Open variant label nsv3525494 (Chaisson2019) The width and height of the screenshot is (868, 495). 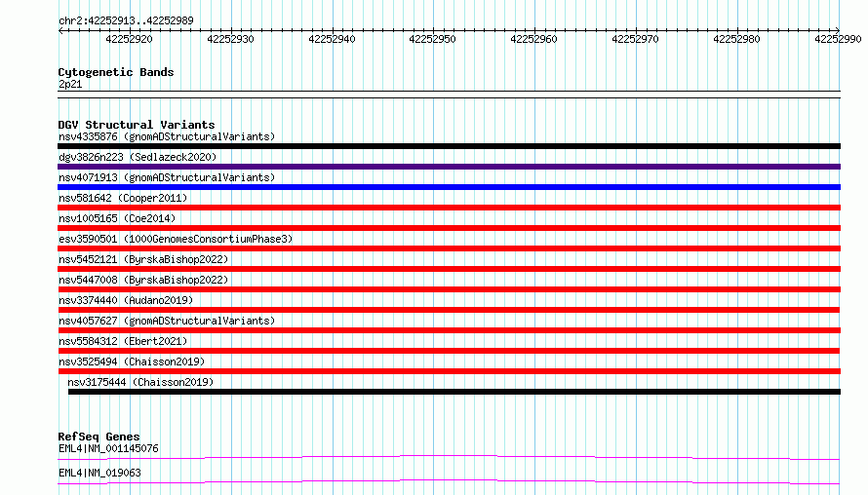point(132,362)
